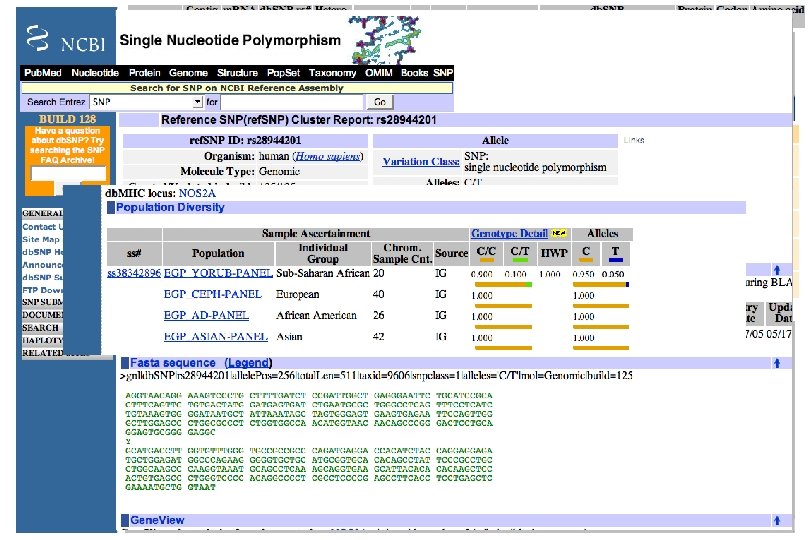The image size is (810, 540).
Task: Click the Go search button
Action: coord(380,102)
